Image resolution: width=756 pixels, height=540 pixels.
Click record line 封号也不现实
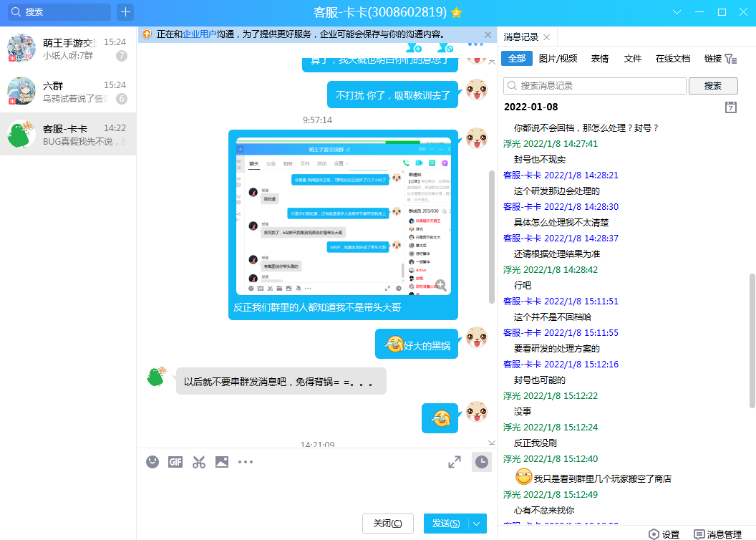540,160
